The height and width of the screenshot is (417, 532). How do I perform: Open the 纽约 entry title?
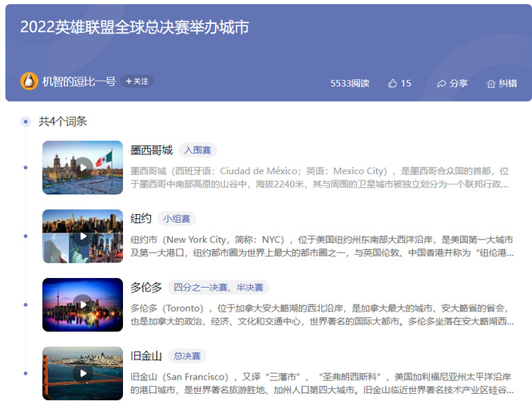[141, 219]
